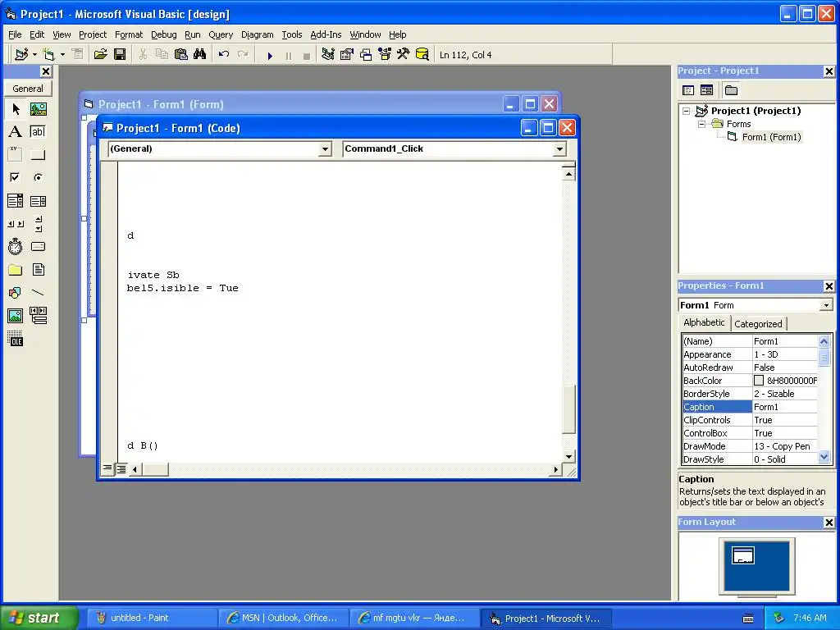Select the DriveListBox control tool

point(38,246)
